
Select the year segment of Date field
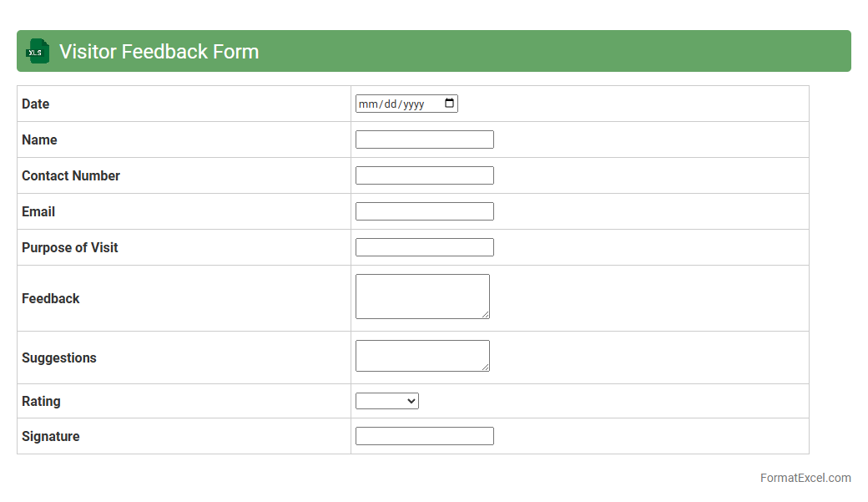(x=415, y=104)
